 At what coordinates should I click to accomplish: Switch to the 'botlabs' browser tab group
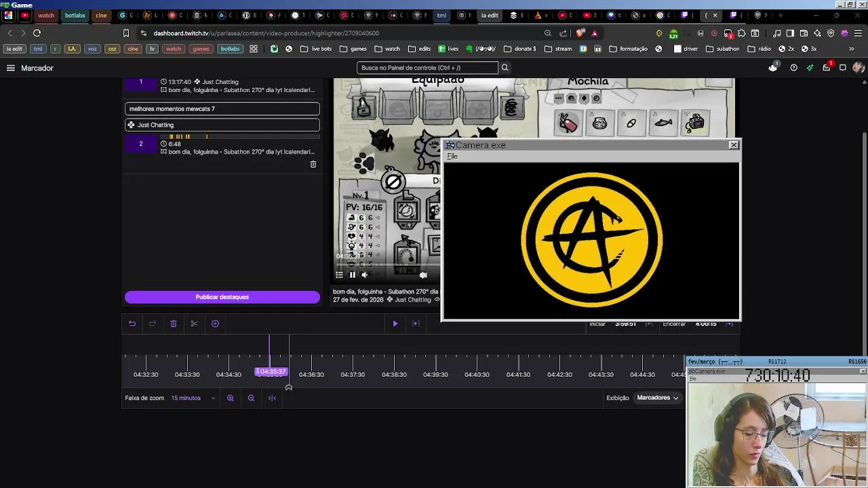coord(75,15)
